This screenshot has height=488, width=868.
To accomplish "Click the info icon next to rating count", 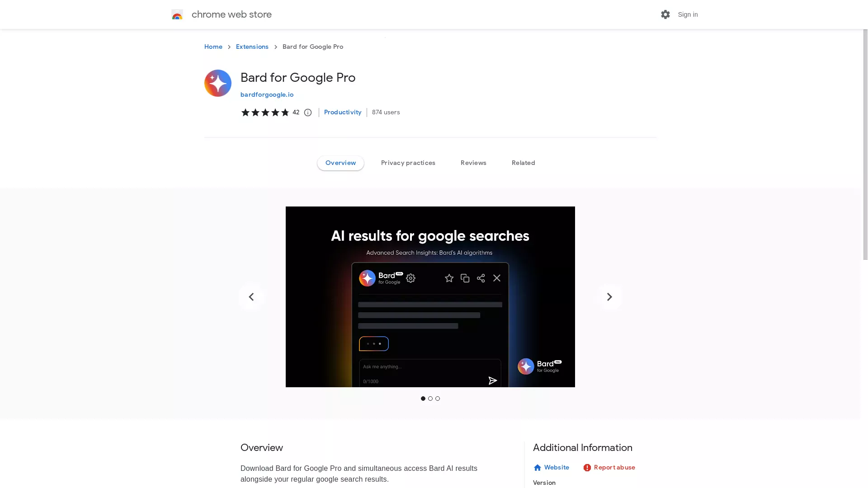I will 307,112.
